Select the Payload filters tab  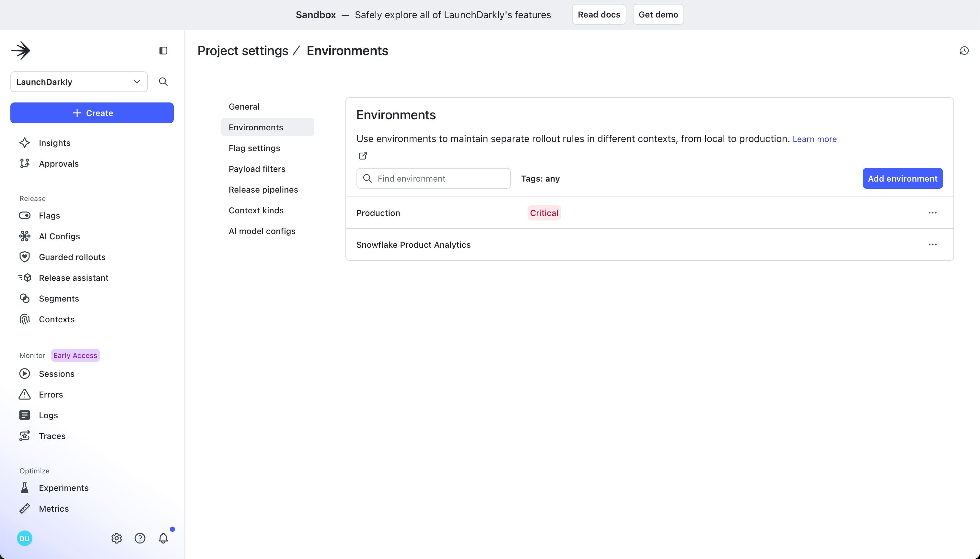click(x=267, y=169)
